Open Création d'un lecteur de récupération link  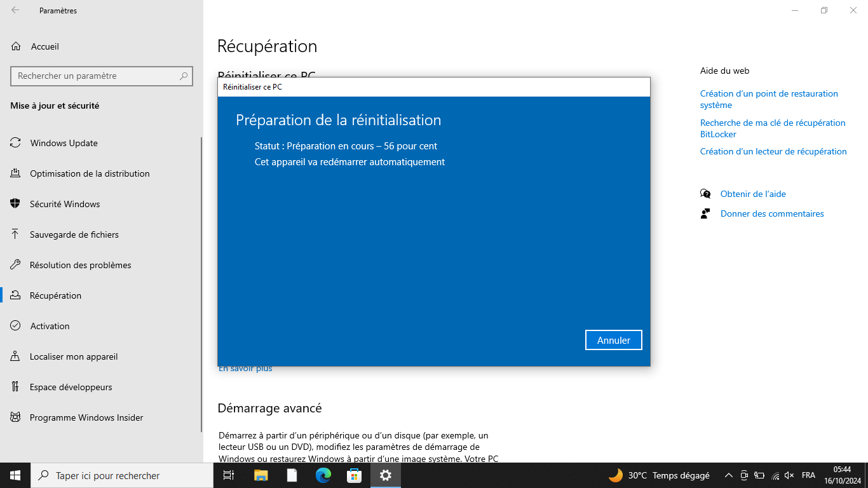coord(773,151)
